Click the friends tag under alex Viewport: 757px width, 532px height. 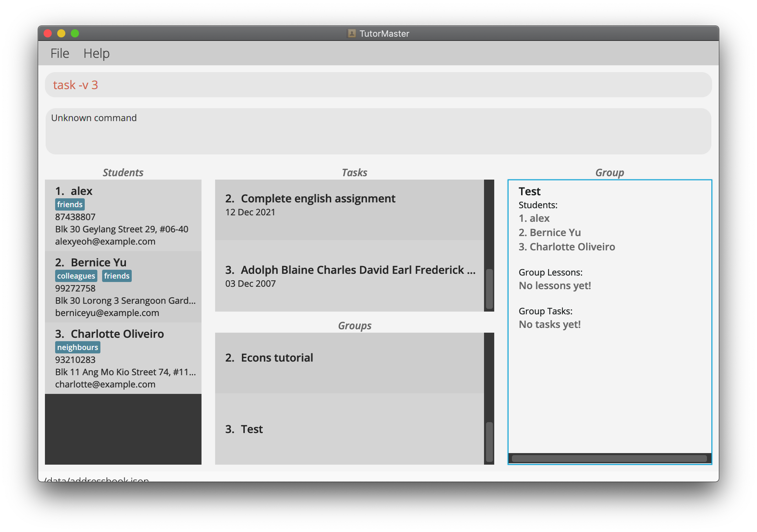70,204
